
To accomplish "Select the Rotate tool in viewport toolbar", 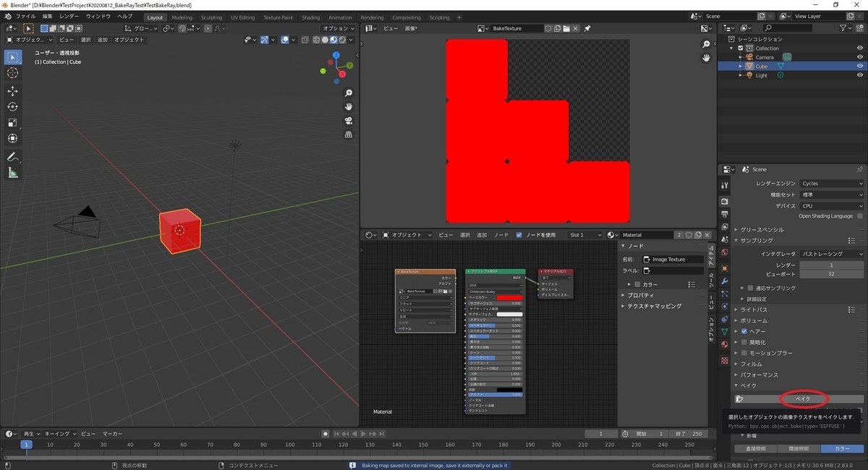I will click(13, 107).
